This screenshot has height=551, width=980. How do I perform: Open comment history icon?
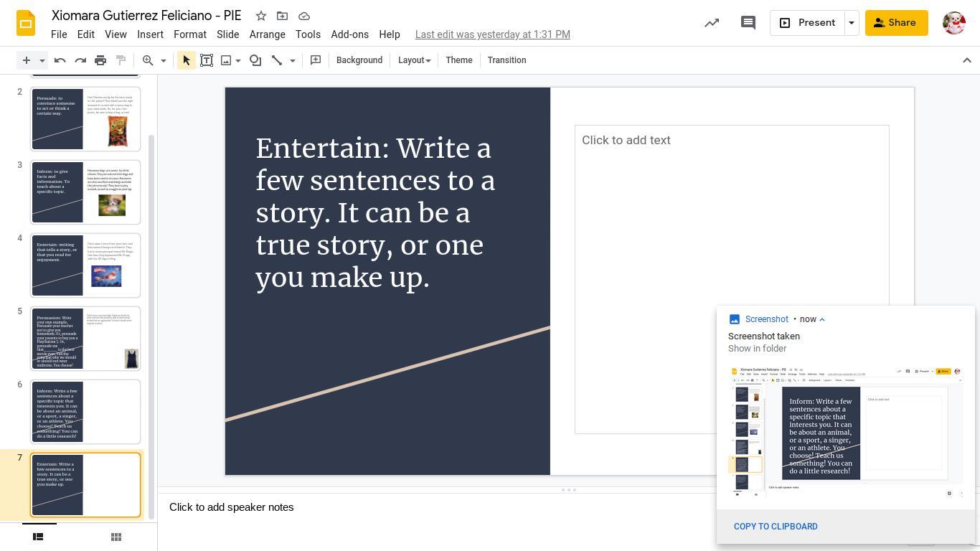pos(748,23)
